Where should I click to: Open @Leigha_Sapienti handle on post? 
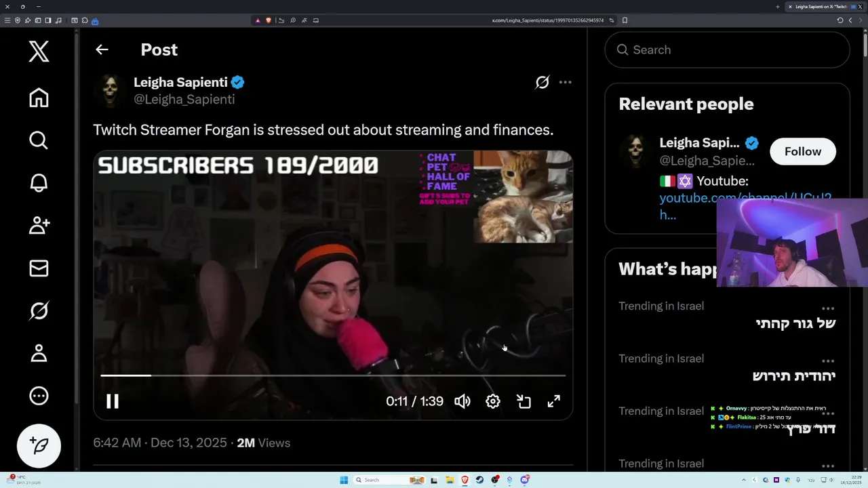(x=184, y=99)
